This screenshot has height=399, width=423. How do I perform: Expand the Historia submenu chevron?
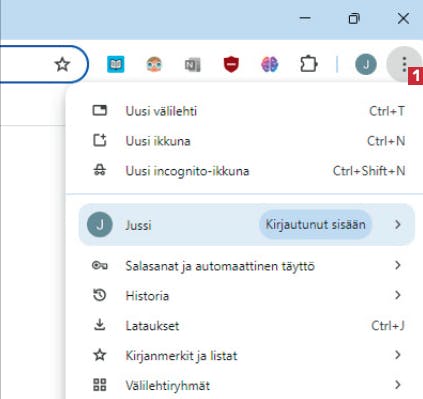tap(397, 295)
